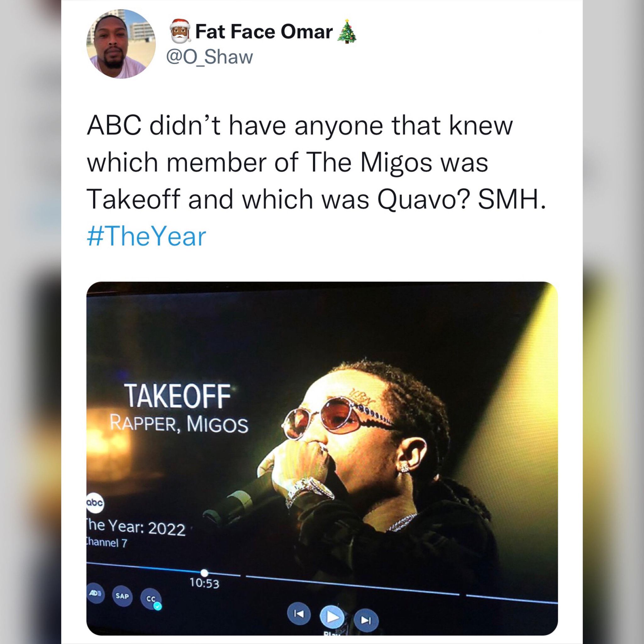Image resolution: width=644 pixels, height=644 pixels.
Task: Click the TAKEOFF caption in the image
Action: 177,396
